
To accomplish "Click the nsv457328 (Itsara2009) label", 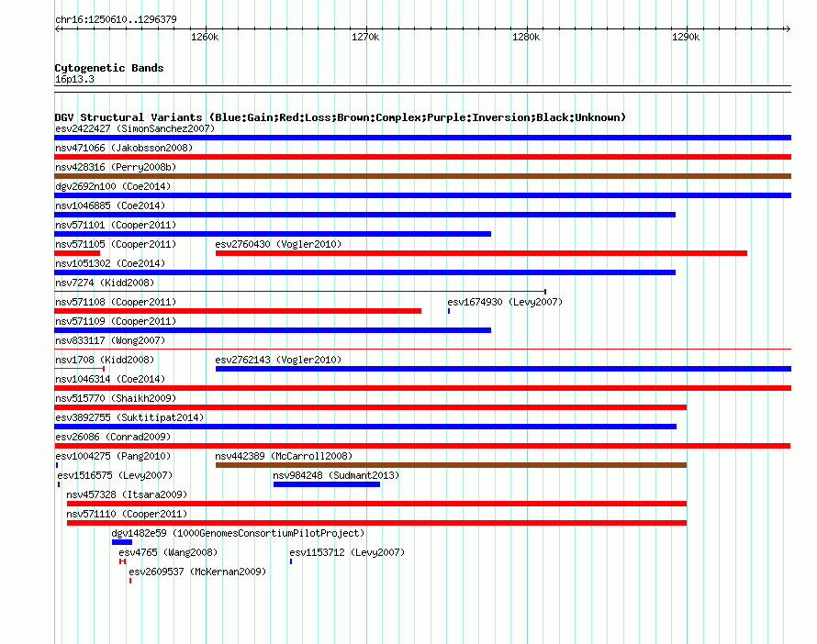I will 127,494.
